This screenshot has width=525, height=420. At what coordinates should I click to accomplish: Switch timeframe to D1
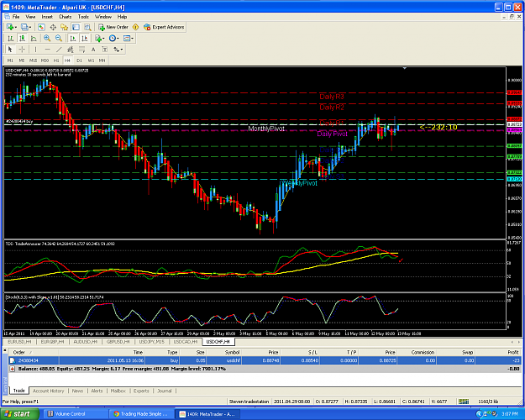tap(79, 60)
